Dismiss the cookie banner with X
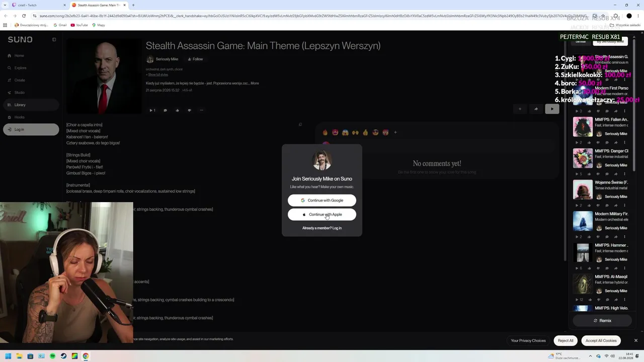 pos(635,340)
